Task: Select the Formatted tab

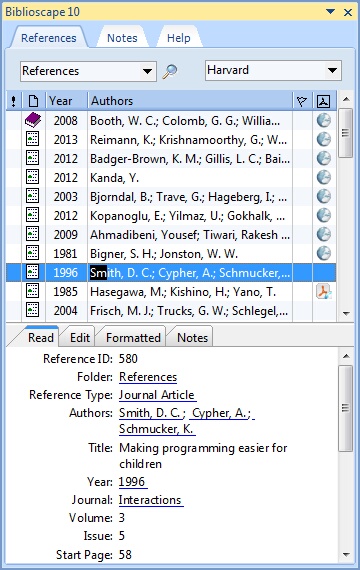Action: click(x=133, y=338)
